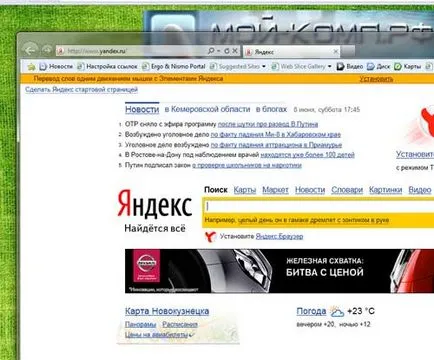This screenshot has width=434, height=360.
Task: Select the Новости news tab
Action: tap(142, 109)
